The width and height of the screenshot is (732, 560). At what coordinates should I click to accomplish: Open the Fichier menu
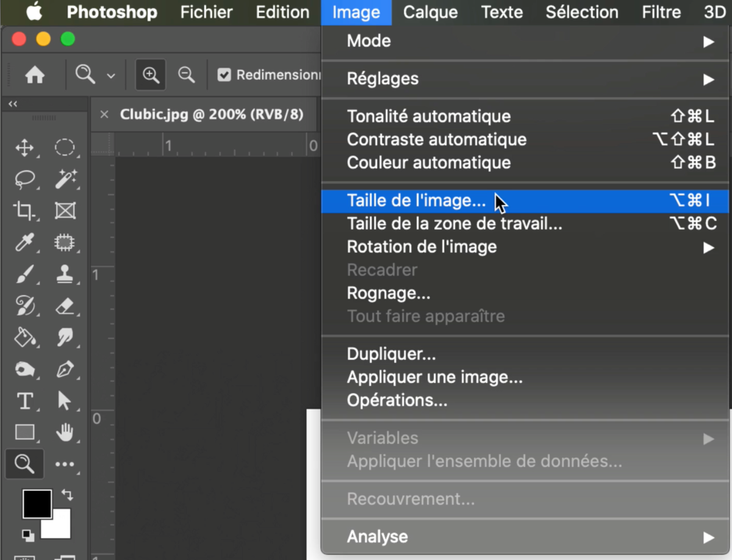[206, 12]
